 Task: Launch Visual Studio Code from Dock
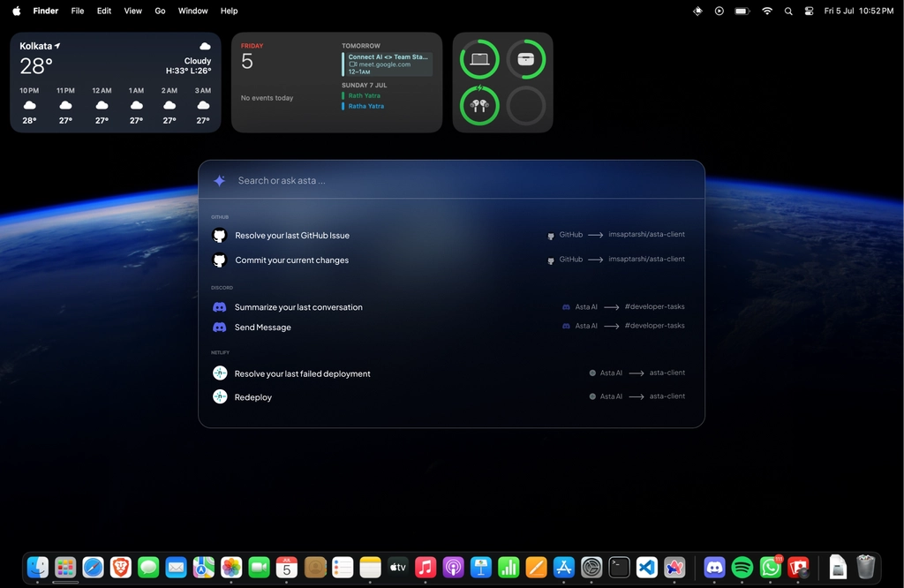pyautogui.click(x=647, y=568)
